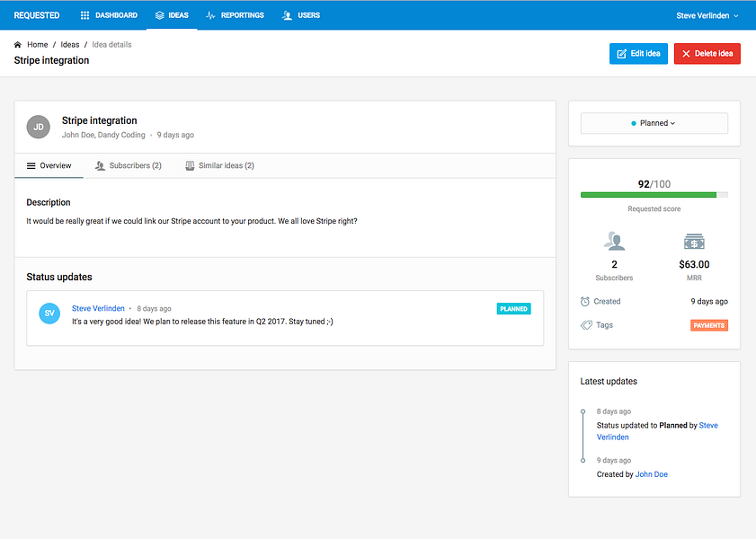Click the $63.00 MRR value

[694, 264]
